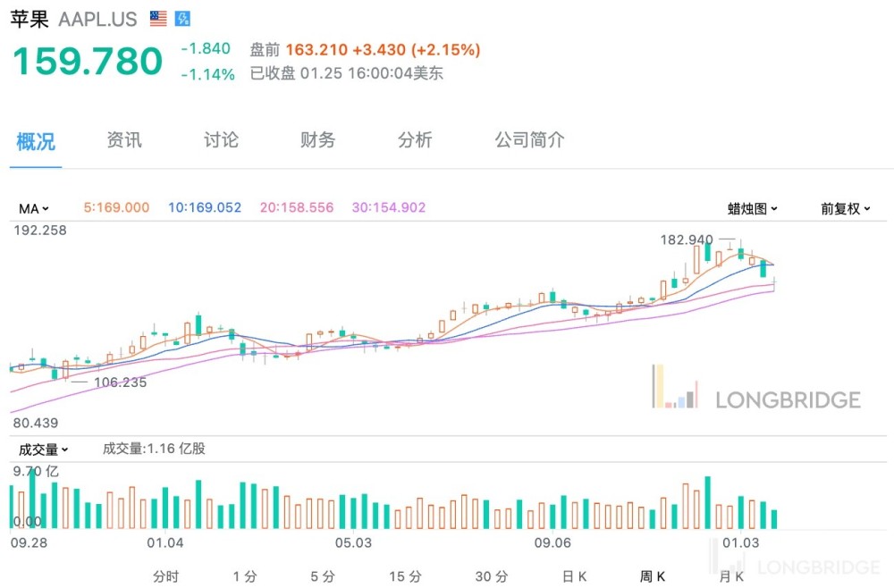The width and height of the screenshot is (894, 588).
Task: Select the 分时 timeframe
Action: (165, 576)
